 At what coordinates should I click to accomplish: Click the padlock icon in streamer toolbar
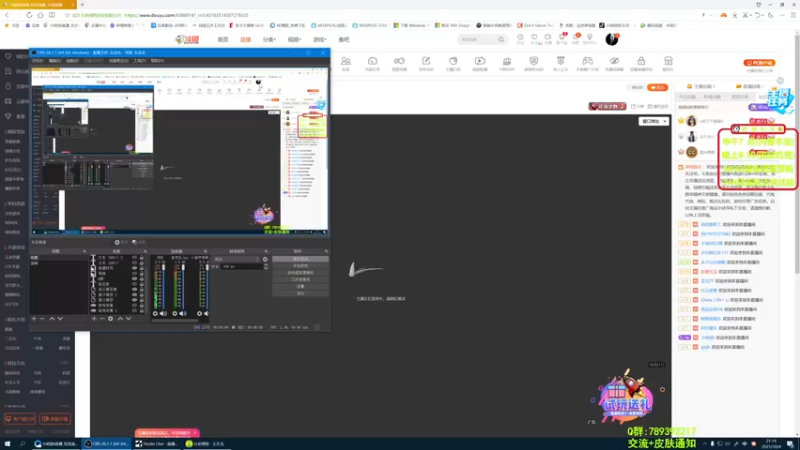point(641,61)
